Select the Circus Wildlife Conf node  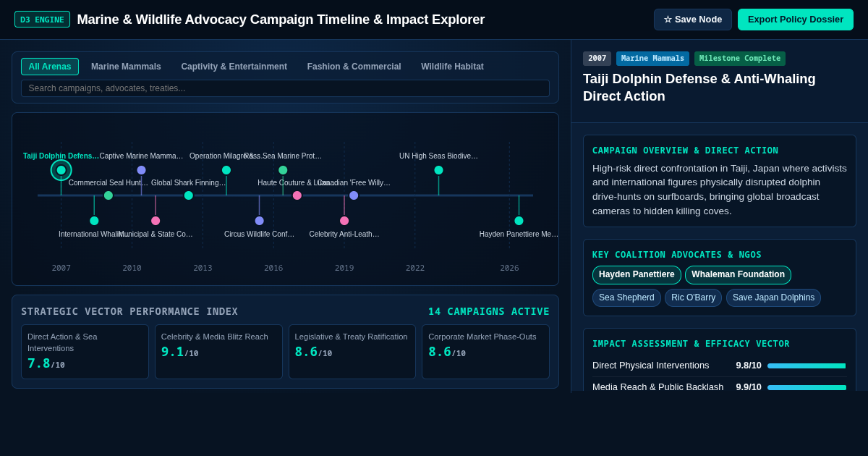(259, 221)
